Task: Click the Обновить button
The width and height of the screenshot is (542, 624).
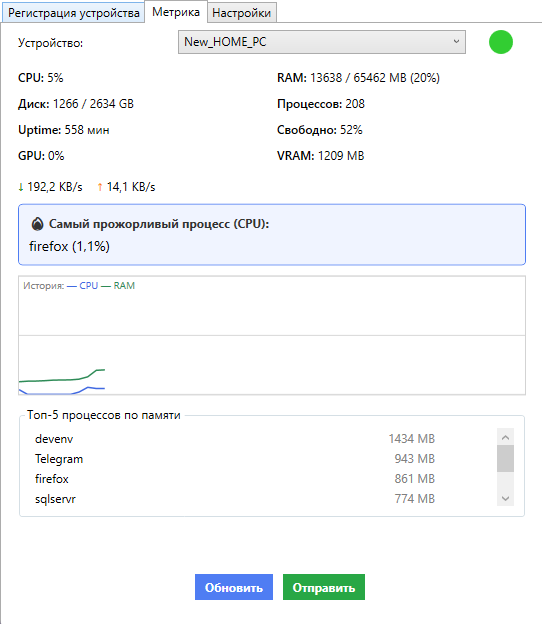Action: [234, 587]
